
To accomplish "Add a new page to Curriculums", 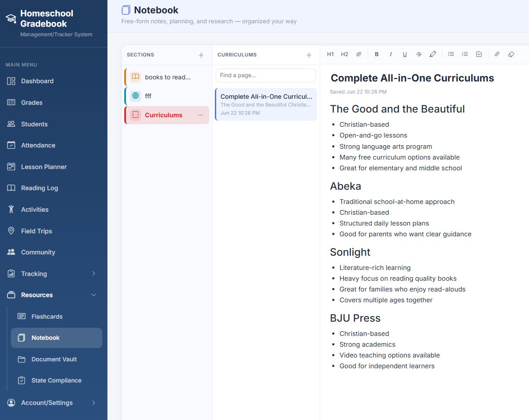I will click(309, 55).
